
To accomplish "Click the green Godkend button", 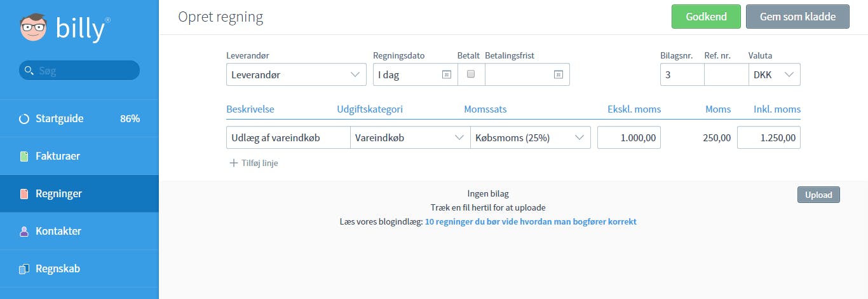I will (707, 17).
